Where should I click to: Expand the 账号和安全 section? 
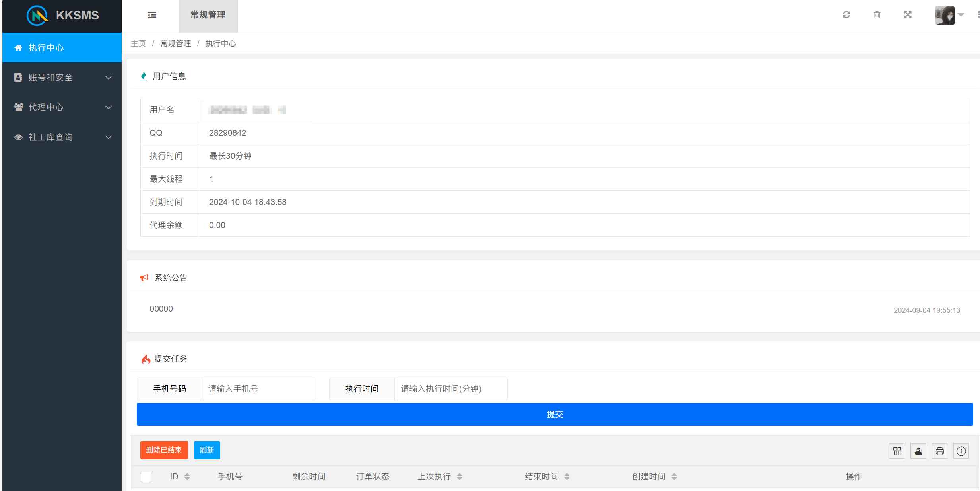pos(62,77)
